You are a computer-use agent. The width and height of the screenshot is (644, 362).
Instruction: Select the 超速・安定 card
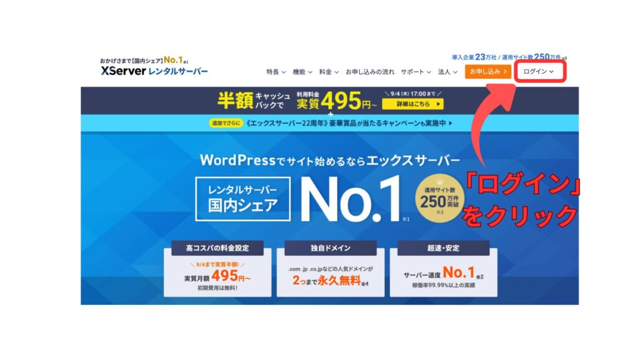point(443,268)
